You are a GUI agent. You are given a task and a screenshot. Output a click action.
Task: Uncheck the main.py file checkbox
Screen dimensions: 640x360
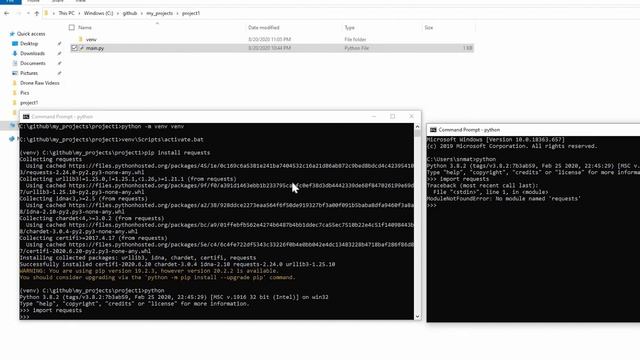(74, 48)
